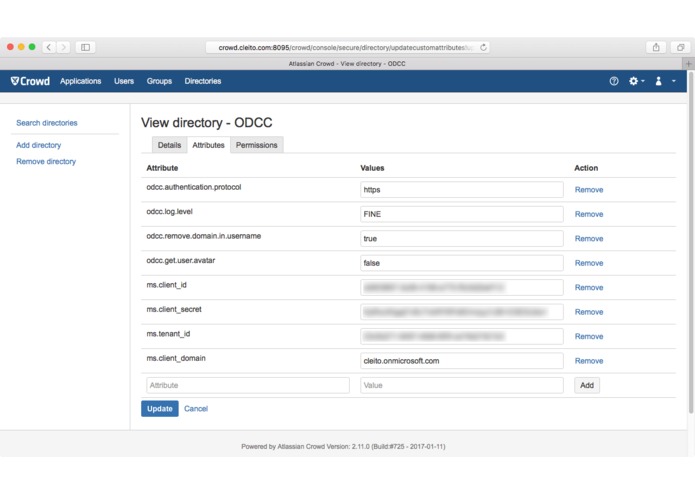Click Remove directory link
Screen dimensions: 695x494
[46, 161]
